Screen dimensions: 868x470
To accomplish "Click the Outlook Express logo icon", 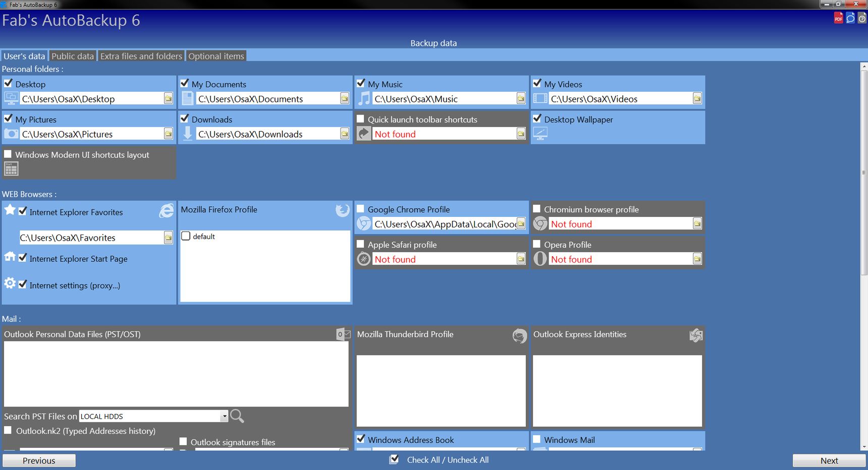I will click(696, 335).
